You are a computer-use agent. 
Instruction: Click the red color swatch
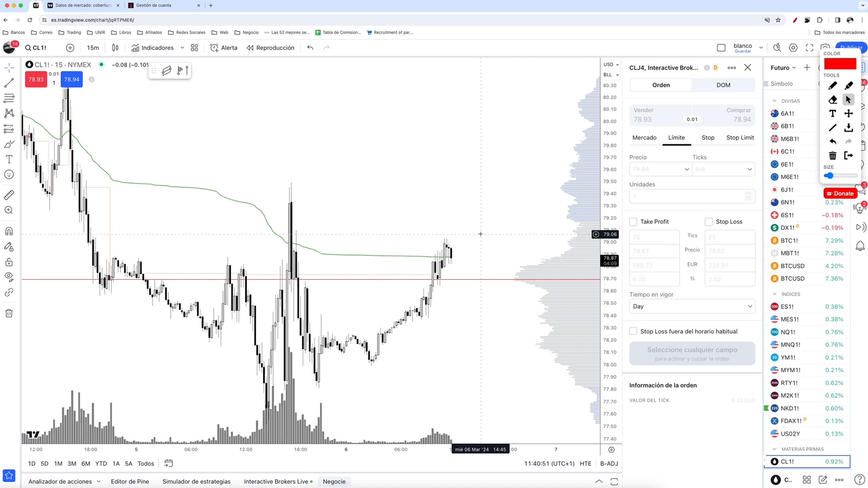(840, 64)
